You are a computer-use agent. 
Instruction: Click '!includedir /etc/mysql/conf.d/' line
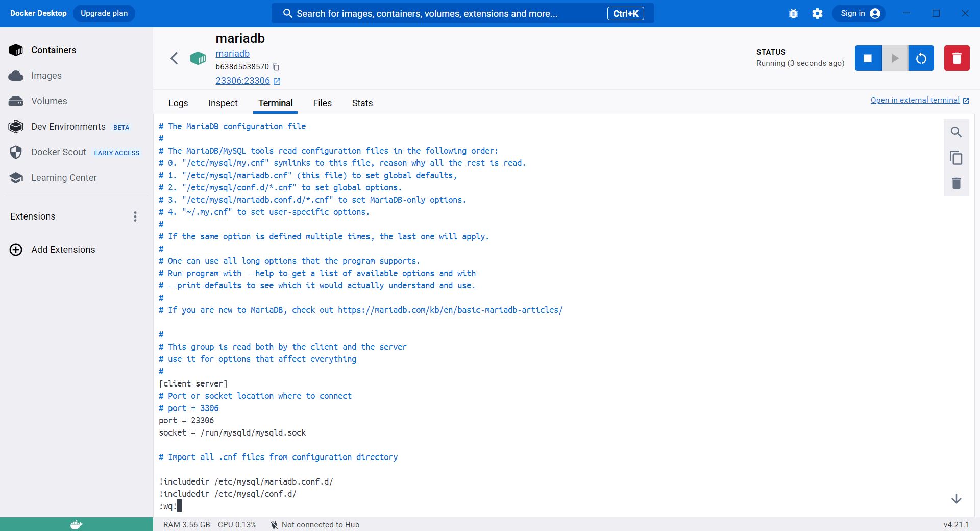point(228,494)
